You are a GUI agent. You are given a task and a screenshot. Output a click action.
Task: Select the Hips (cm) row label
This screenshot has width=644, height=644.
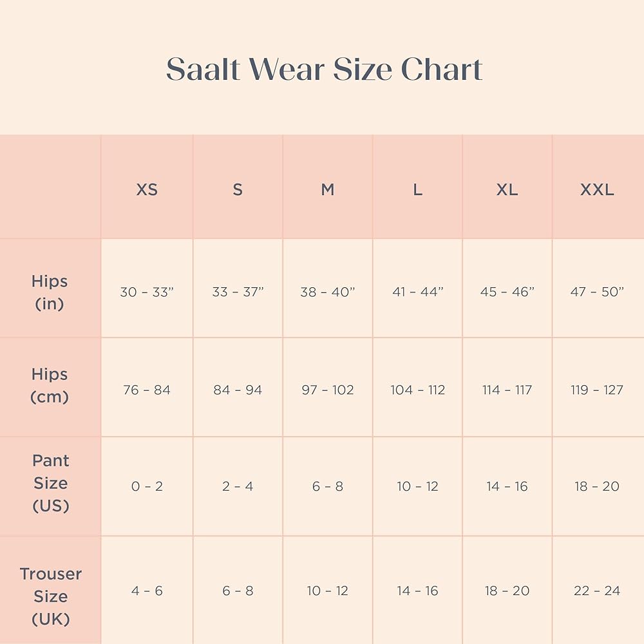(50, 385)
